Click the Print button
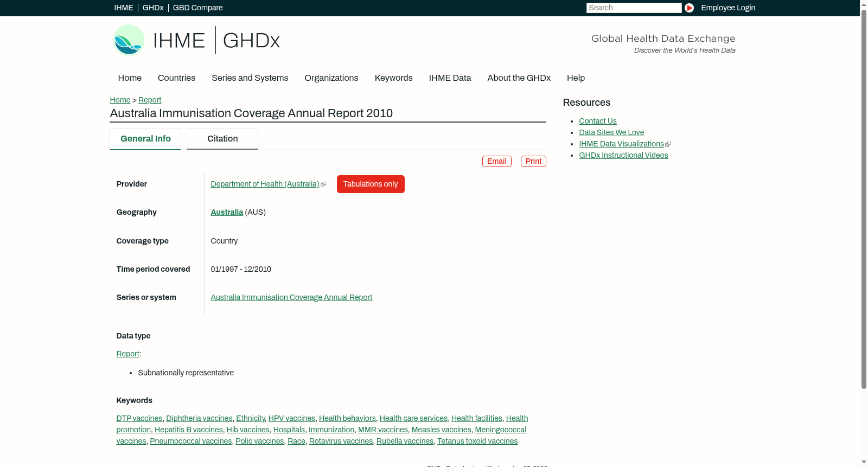868x467 pixels. coord(533,161)
